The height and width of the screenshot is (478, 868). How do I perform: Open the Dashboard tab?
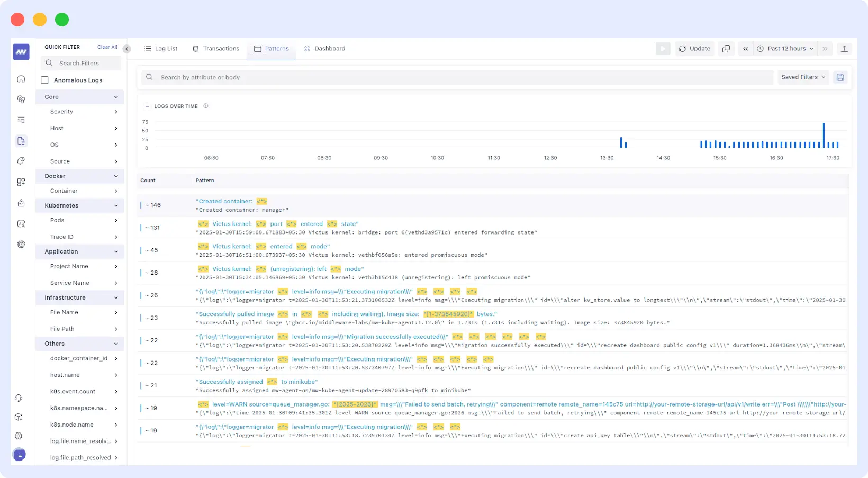pyautogui.click(x=324, y=49)
